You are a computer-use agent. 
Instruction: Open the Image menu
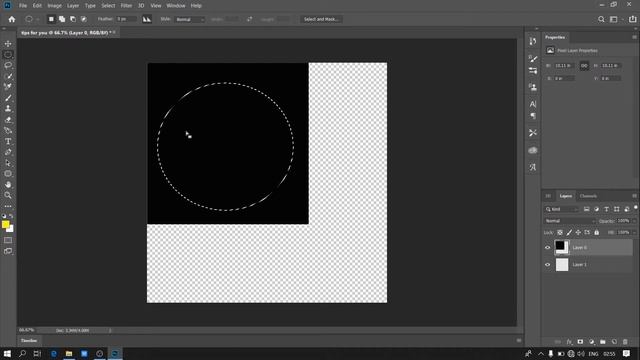[54, 6]
